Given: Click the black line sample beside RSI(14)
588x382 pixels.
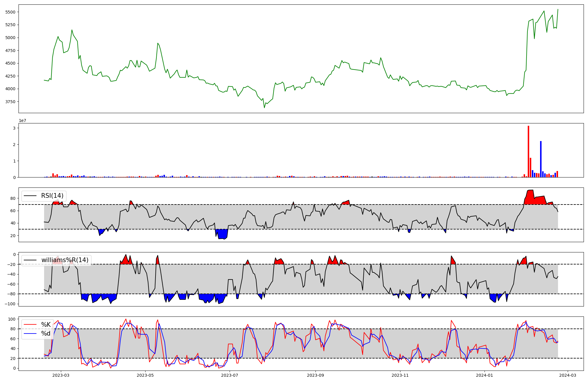Looking at the screenshot, I should pos(30,196).
